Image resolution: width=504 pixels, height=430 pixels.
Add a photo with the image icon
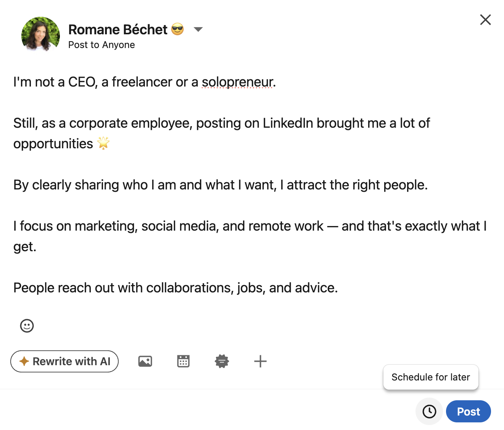pos(145,361)
